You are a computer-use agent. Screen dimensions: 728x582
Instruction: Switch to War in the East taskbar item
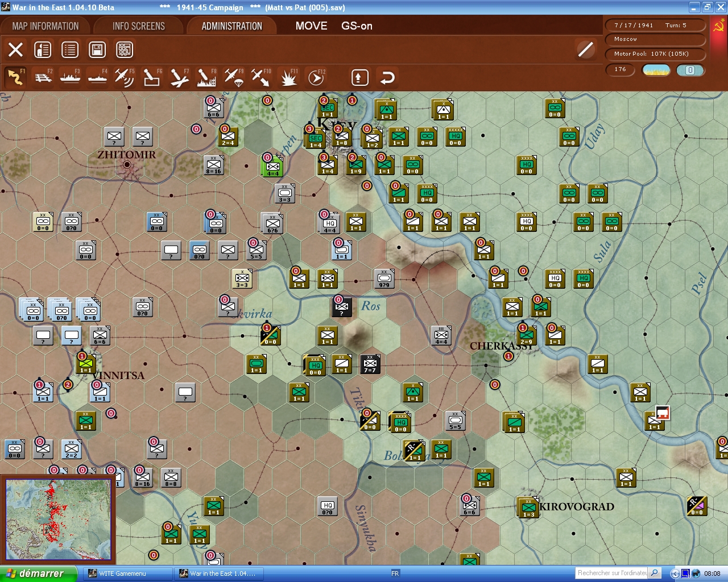point(219,573)
